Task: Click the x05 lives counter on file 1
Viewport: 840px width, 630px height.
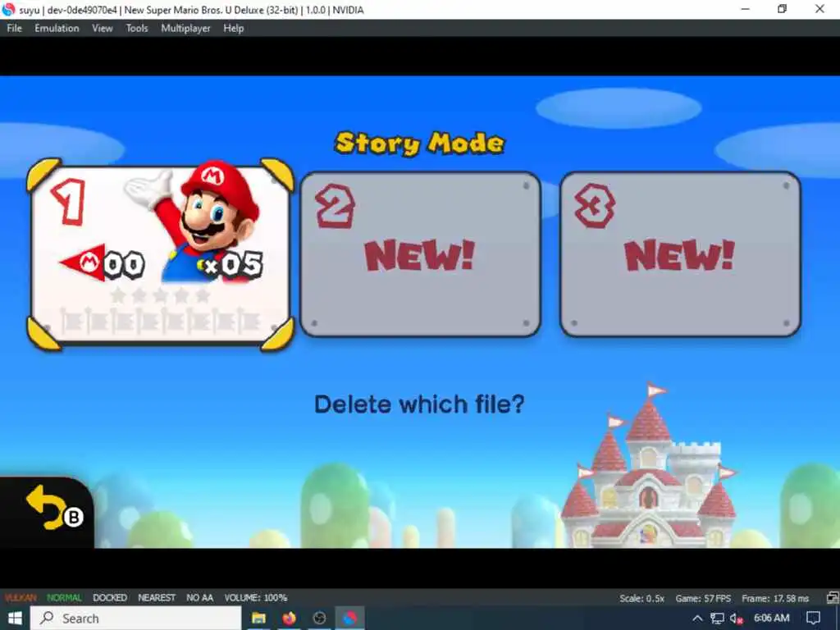Action: pos(231,264)
